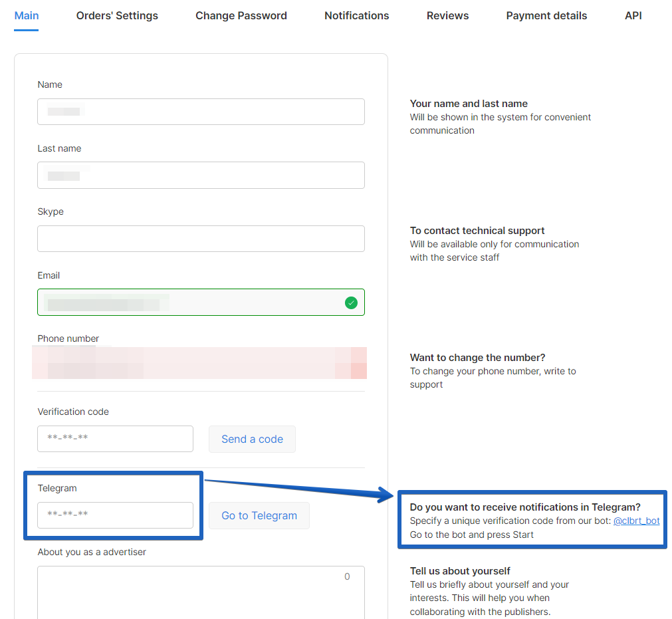
Task: Go to the Reviews tab
Action: (x=447, y=15)
